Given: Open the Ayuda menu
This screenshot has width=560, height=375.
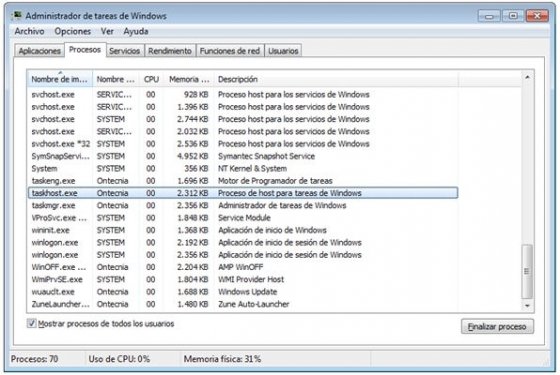Looking at the screenshot, I should (136, 31).
